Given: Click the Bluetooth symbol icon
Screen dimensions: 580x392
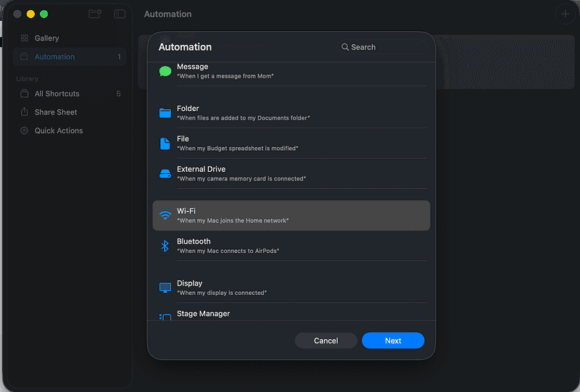Looking at the screenshot, I should 165,246.
